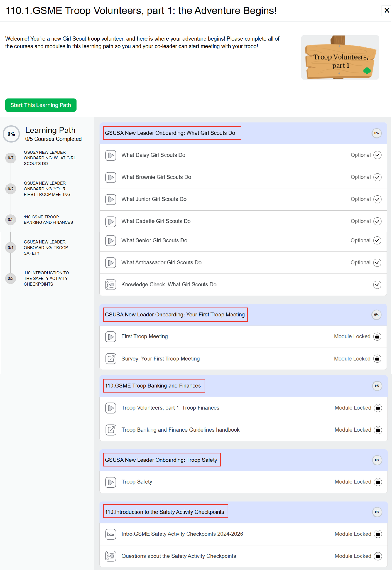The height and width of the screenshot is (570, 392).
Task: Collapse the What Girl Scouts Do course header
Action: tap(243, 133)
